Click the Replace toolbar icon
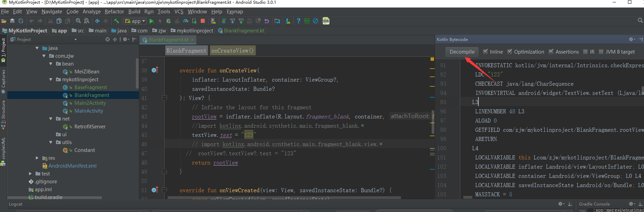Image resolution: width=644 pixels, height=212 pixels. [86, 21]
